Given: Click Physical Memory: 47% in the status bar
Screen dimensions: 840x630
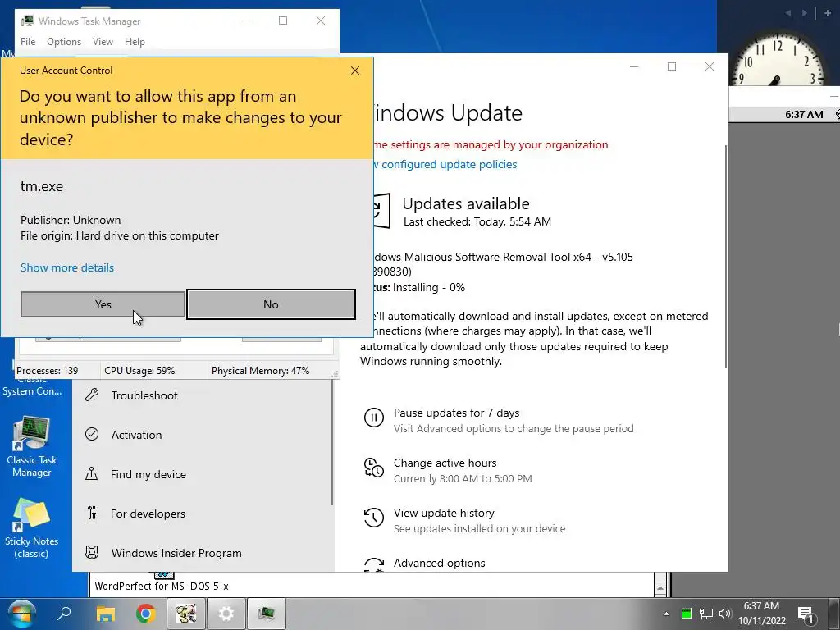Looking at the screenshot, I should (260, 371).
